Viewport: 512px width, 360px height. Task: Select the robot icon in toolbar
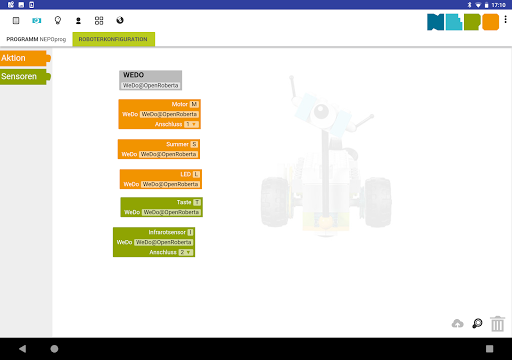point(37,21)
